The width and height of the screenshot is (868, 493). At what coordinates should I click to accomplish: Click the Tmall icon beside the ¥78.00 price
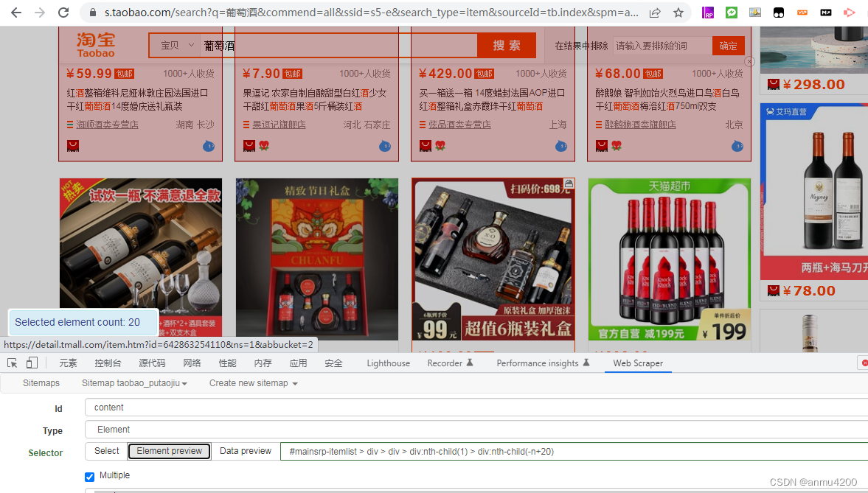click(774, 290)
